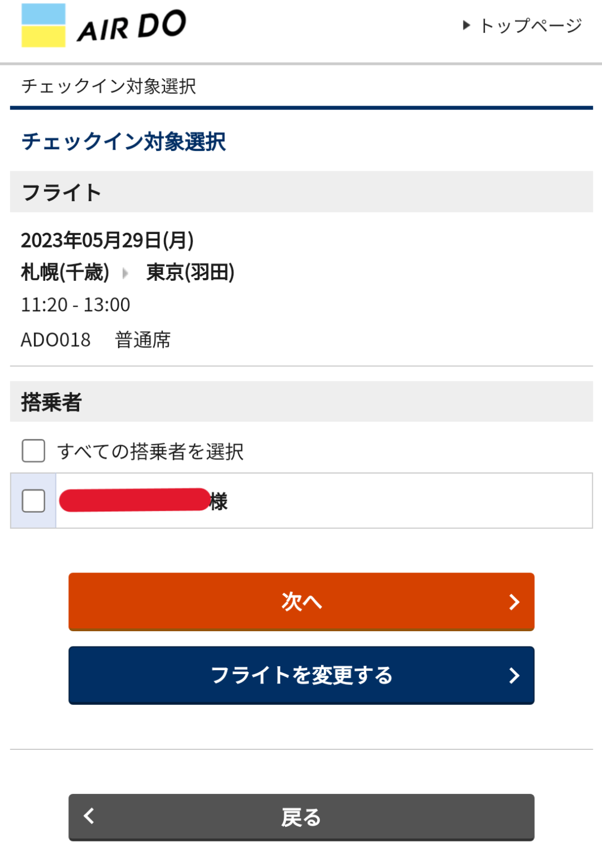Click the orange 次へ progress bar area
Image resolution: width=602 pixels, height=868 pixels.
pyautogui.click(x=301, y=602)
